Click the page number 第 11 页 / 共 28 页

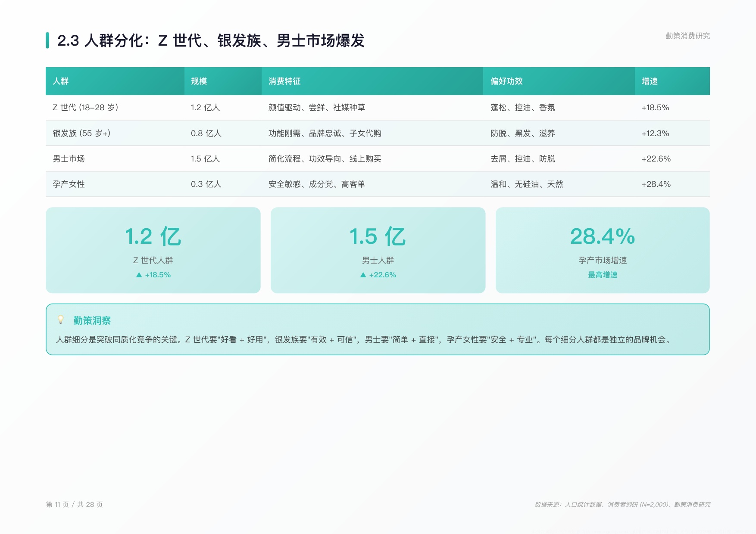tap(74, 504)
